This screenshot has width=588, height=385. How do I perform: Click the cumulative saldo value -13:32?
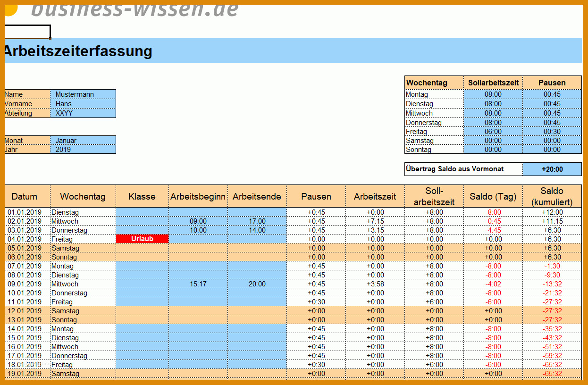[552, 284]
